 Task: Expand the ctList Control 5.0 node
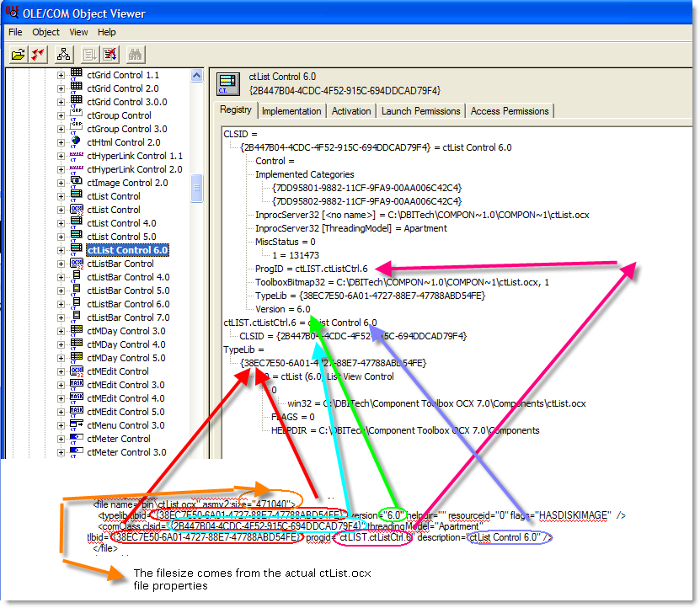[x=61, y=237]
